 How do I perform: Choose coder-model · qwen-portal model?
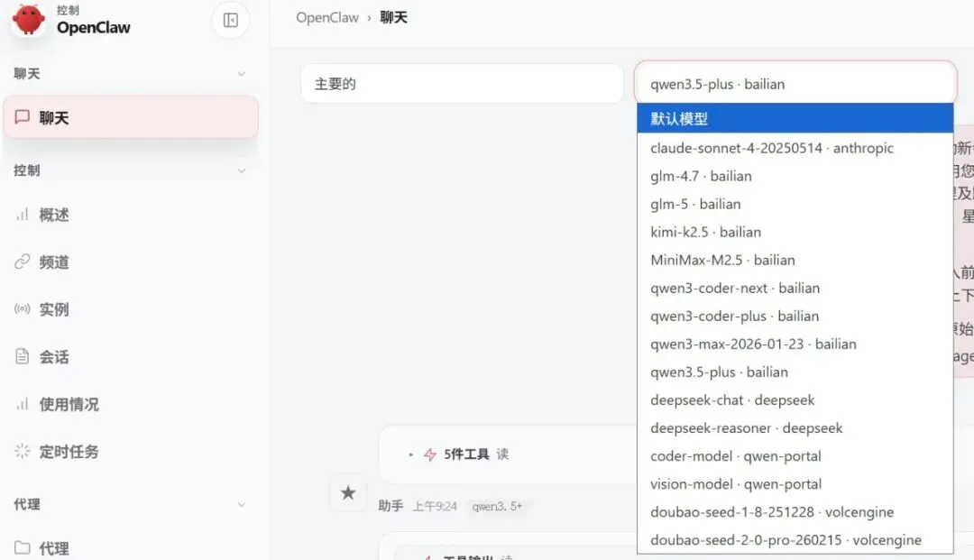pos(795,455)
